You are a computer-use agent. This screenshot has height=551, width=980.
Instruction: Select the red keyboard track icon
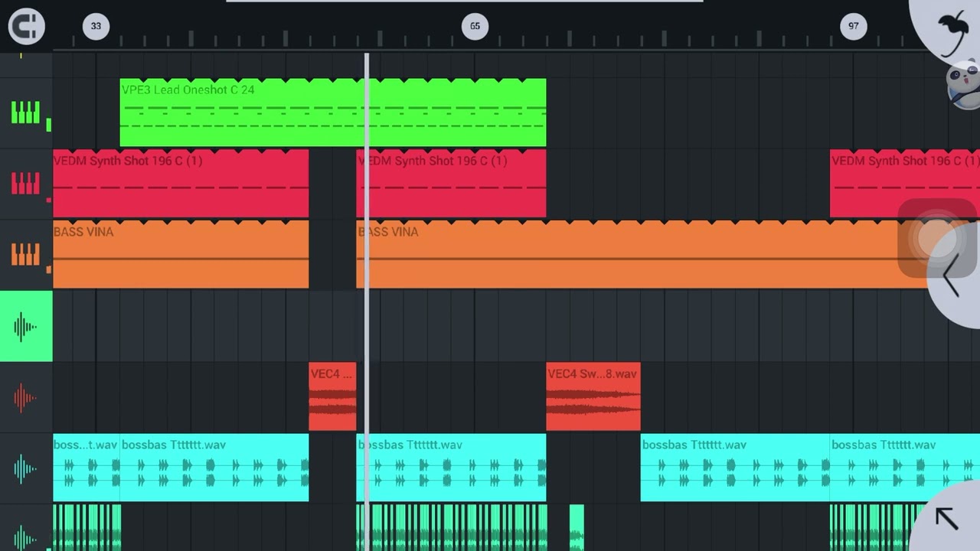(25, 184)
